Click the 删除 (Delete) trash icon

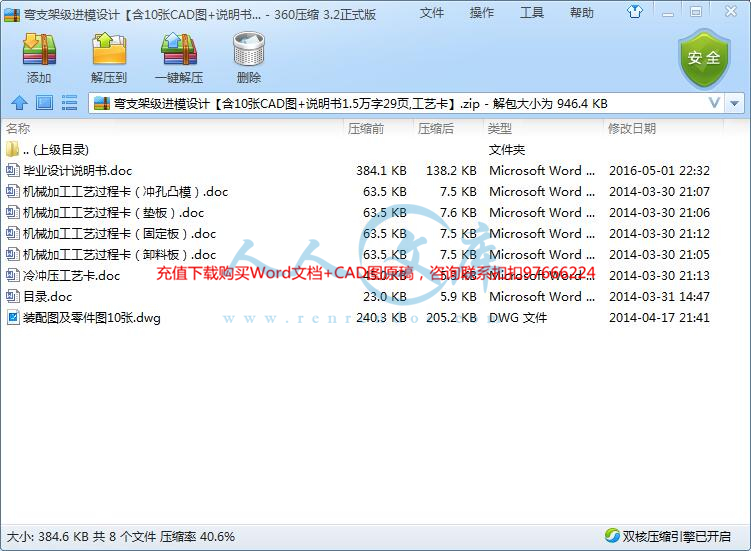coord(249,49)
